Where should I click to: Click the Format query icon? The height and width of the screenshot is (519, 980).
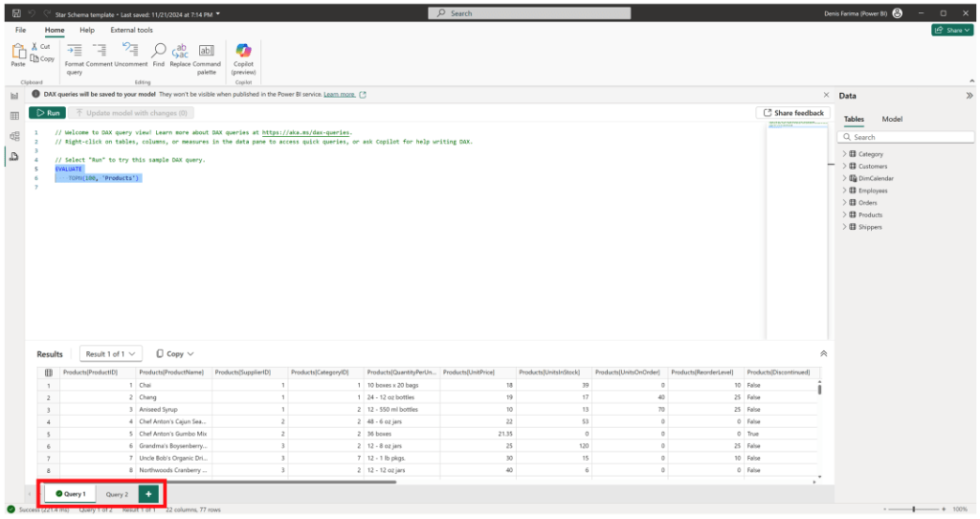75,51
